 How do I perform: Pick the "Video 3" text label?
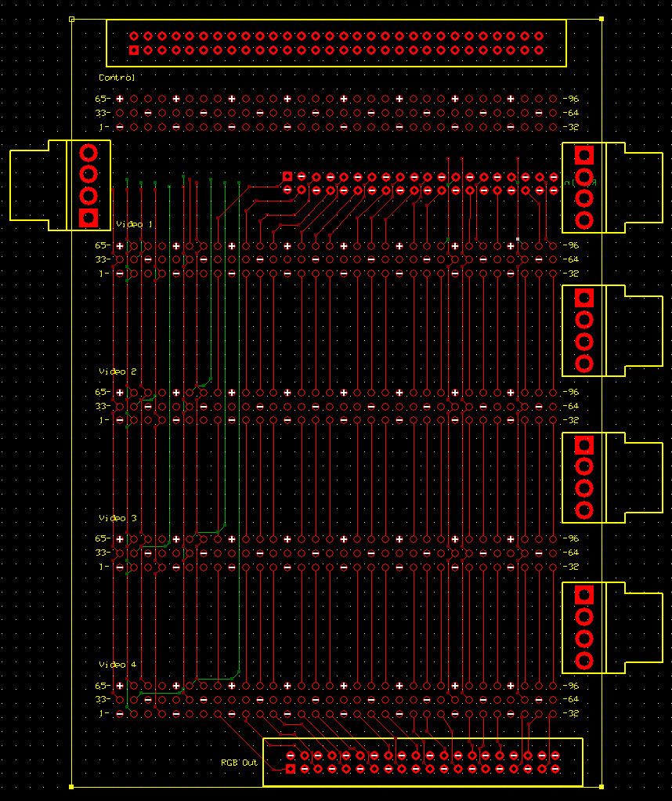pos(117,518)
